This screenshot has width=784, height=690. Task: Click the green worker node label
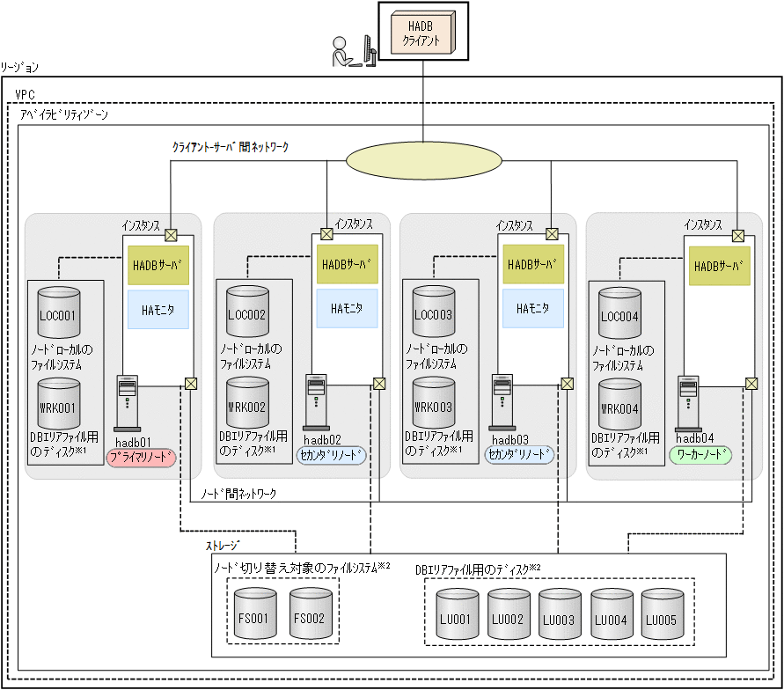700,455
